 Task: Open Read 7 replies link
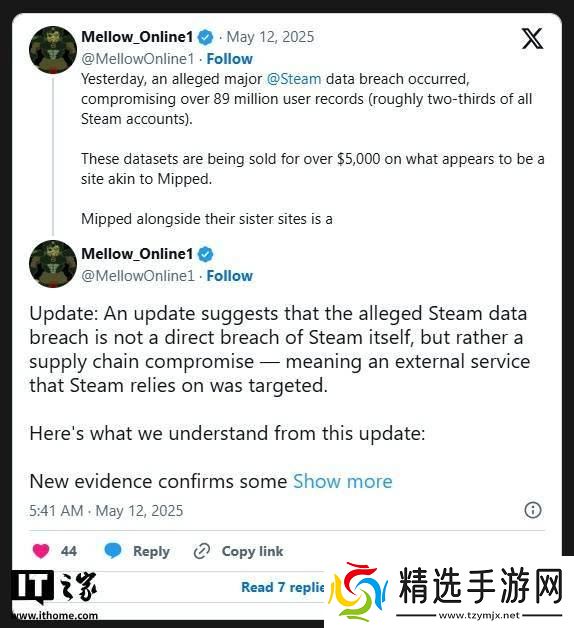click(283, 587)
